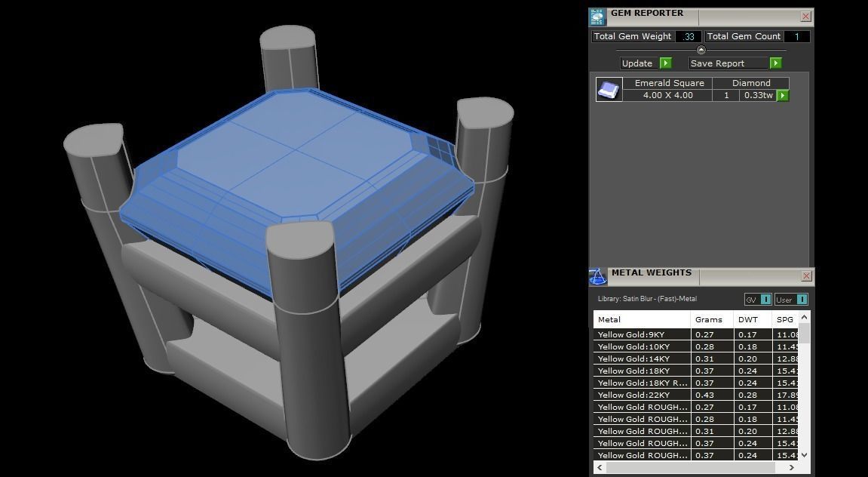Click the Save Report label
Viewport: 868px width, 477px height.
tap(717, 63)
